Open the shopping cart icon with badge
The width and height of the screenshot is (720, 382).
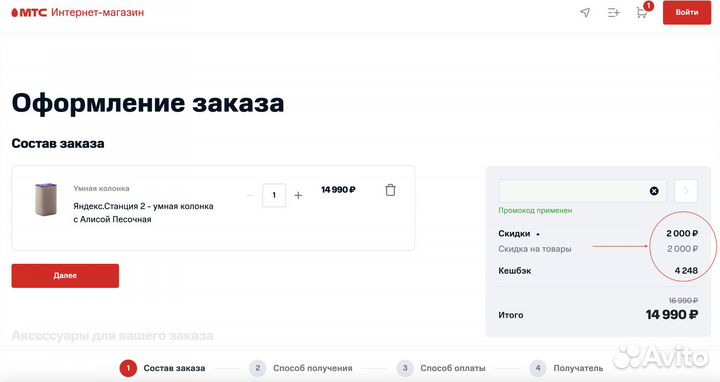[x=642, y=11]
